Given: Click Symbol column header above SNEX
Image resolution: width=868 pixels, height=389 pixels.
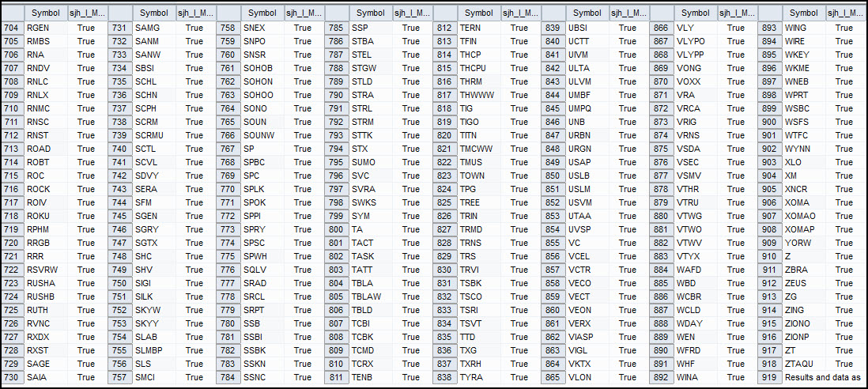Looking at the screenshot, I should click(263, 13).
